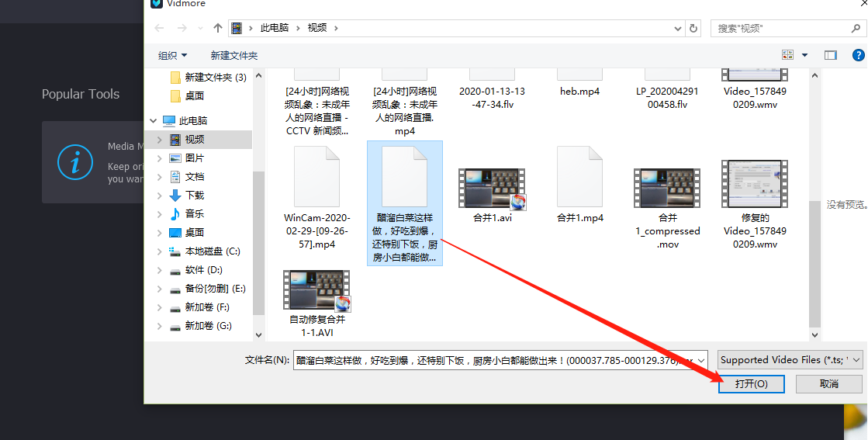Viewport: 868px width, 440px height.
Task: Click 视频 in address breadcrumb
Action: pos(317,28)
